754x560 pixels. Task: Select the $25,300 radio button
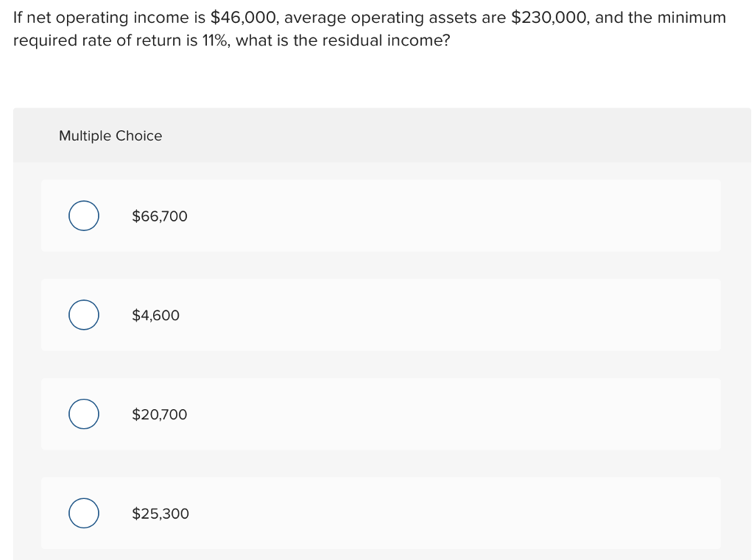(x=83, y=513)
